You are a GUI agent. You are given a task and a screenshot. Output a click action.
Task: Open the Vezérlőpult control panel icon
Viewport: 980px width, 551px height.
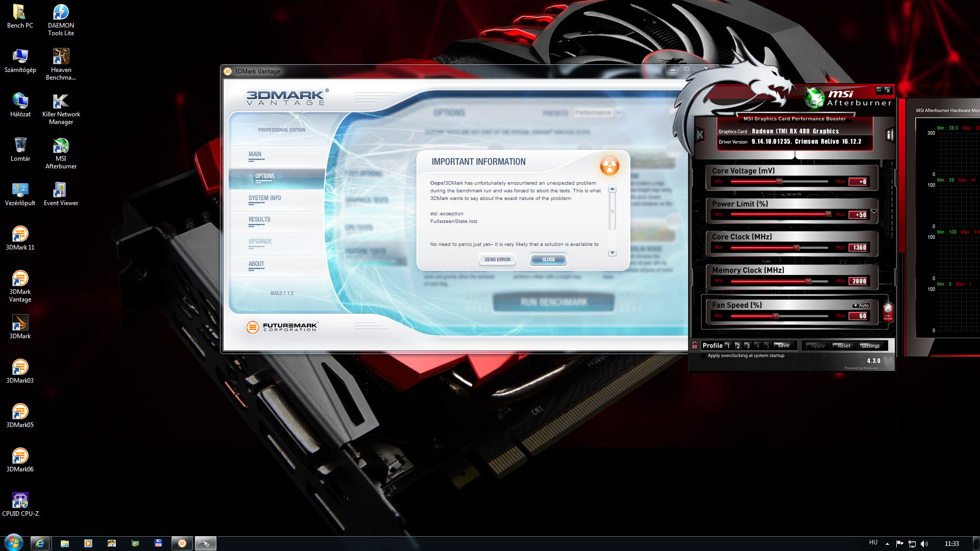click(x=20, y=193)
